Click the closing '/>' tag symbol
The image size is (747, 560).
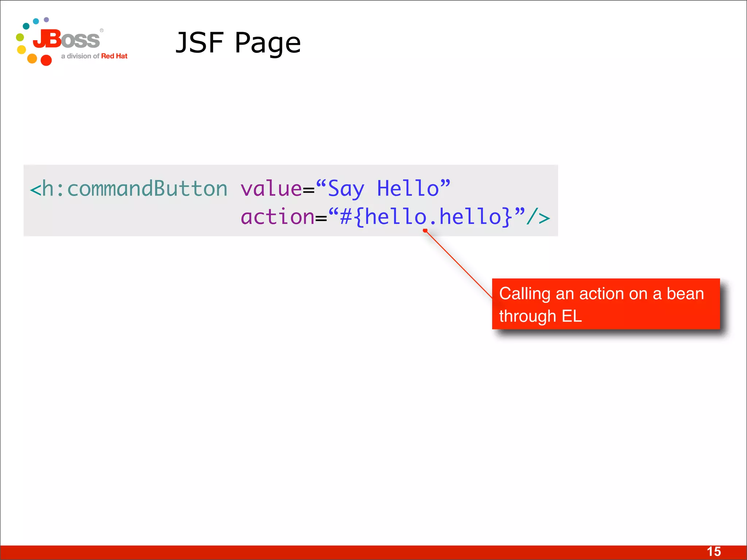(538, 217)
